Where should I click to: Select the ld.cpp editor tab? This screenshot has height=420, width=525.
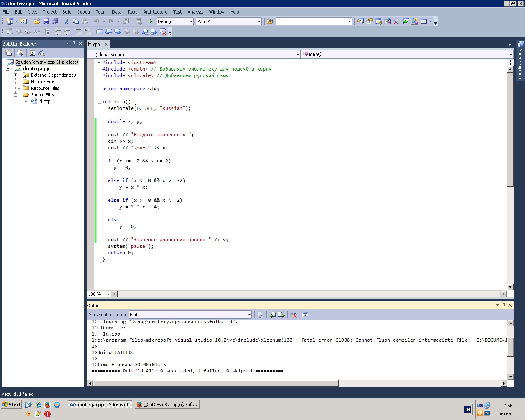tap(94, 44)
